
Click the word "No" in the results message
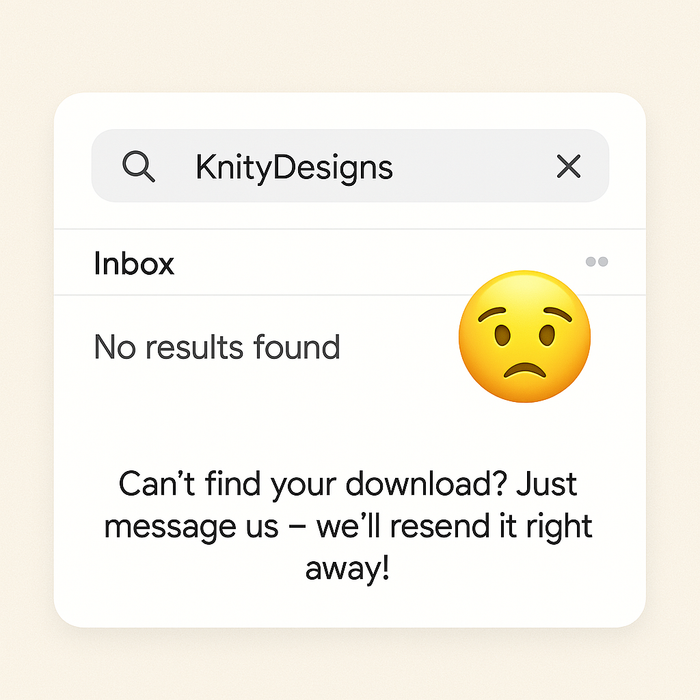[113, 347]
